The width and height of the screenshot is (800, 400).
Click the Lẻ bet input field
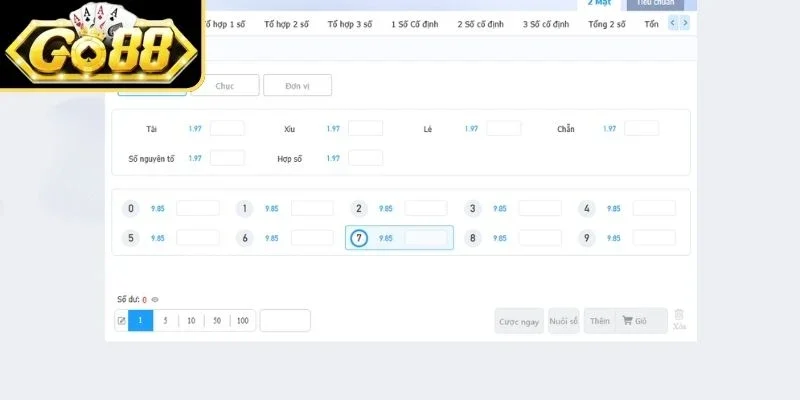[x=504, y=129]
